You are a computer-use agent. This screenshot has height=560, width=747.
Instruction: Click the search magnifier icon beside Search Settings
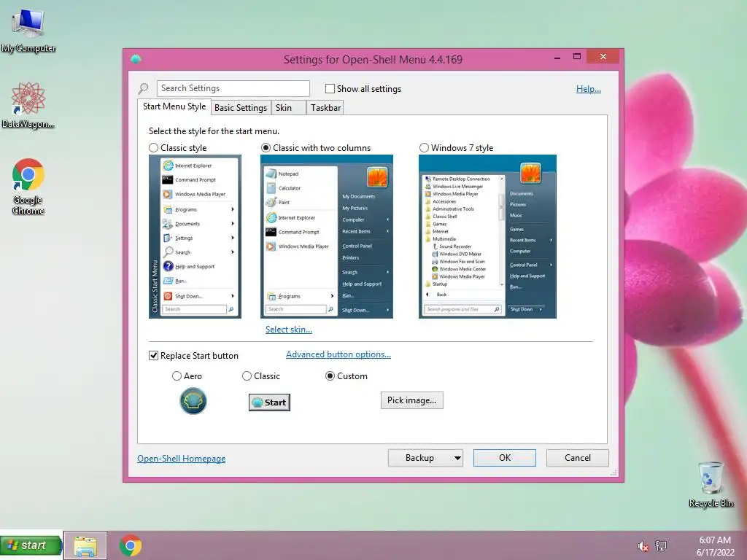coord(143,88)
